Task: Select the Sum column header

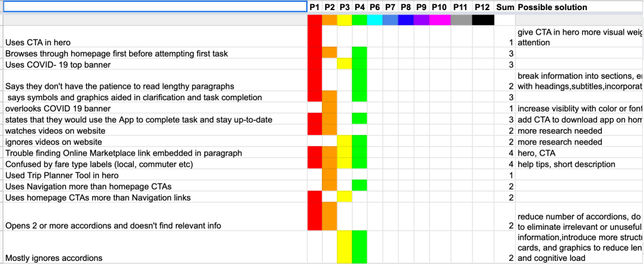Action: click(x=505, y=7)
